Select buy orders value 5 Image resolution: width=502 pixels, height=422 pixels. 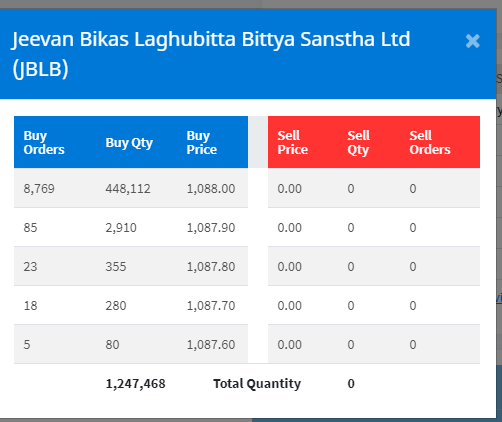(x=27, y=345)
